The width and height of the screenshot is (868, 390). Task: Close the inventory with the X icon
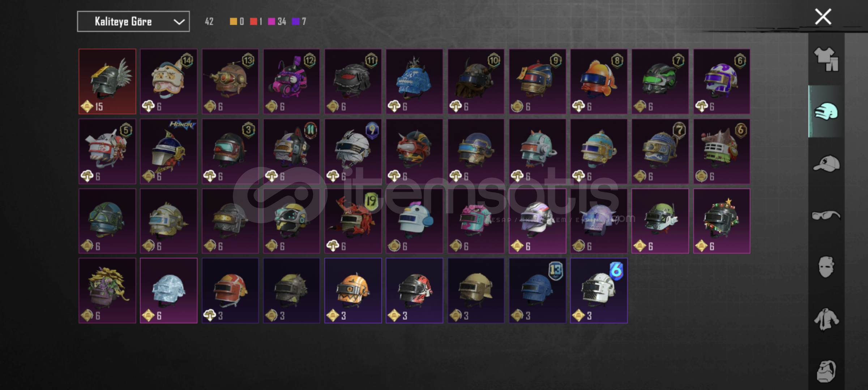tap(823, 17)
